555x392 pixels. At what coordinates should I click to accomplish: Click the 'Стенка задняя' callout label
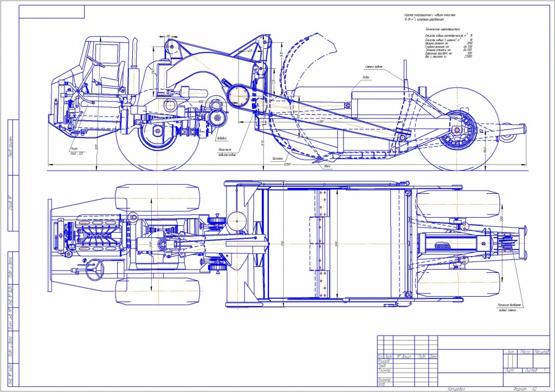[x=373, y=67]
